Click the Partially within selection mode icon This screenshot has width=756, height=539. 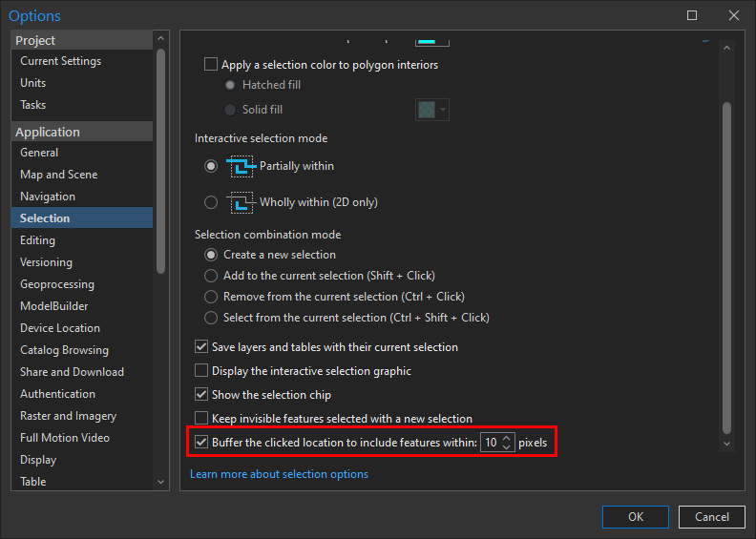tap(241, 166)
